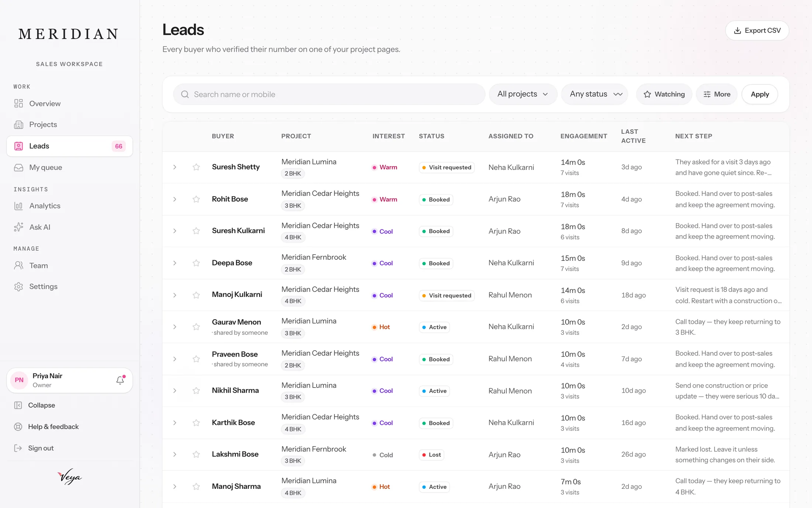This screenshot has width=812, height=508.
Task: Click the Collapse sidebar icon
Action: click(18, 405)
